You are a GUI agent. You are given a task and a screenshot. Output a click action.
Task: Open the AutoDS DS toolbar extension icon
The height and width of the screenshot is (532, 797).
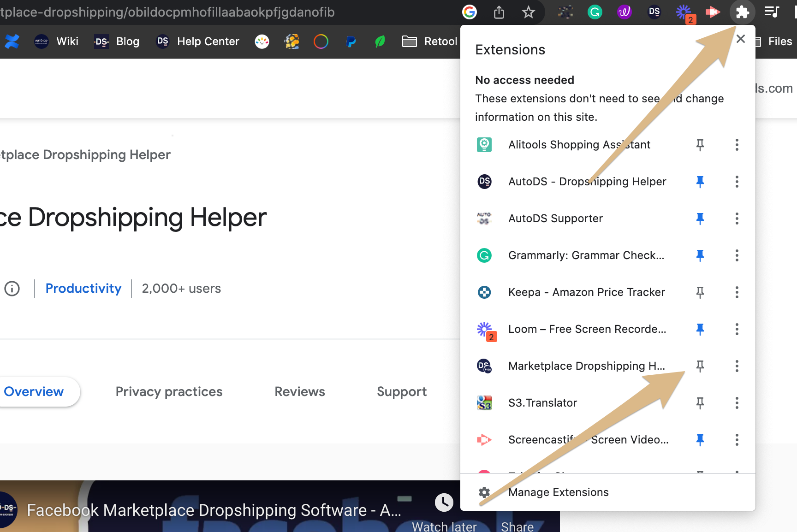(654, 12)
